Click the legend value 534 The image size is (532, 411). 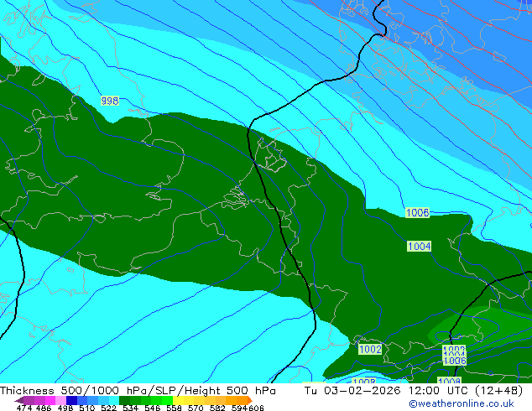pos(130,408)
